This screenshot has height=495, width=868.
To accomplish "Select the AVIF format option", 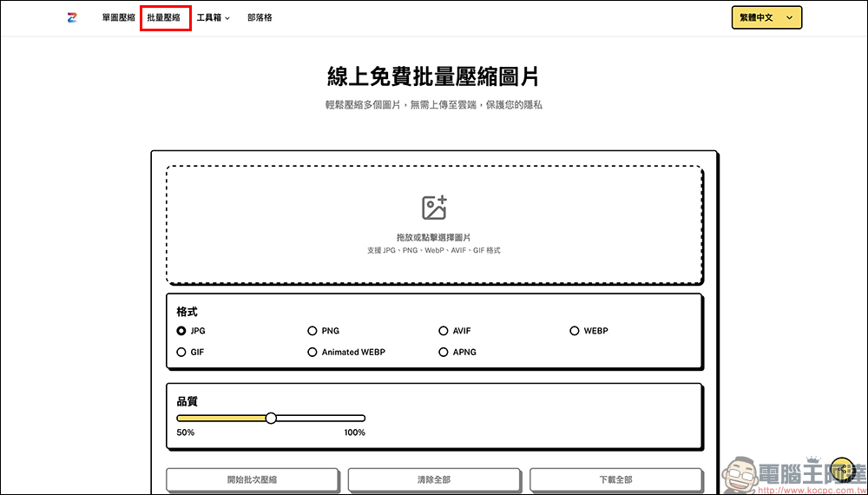I will click(x=455, y=331).
